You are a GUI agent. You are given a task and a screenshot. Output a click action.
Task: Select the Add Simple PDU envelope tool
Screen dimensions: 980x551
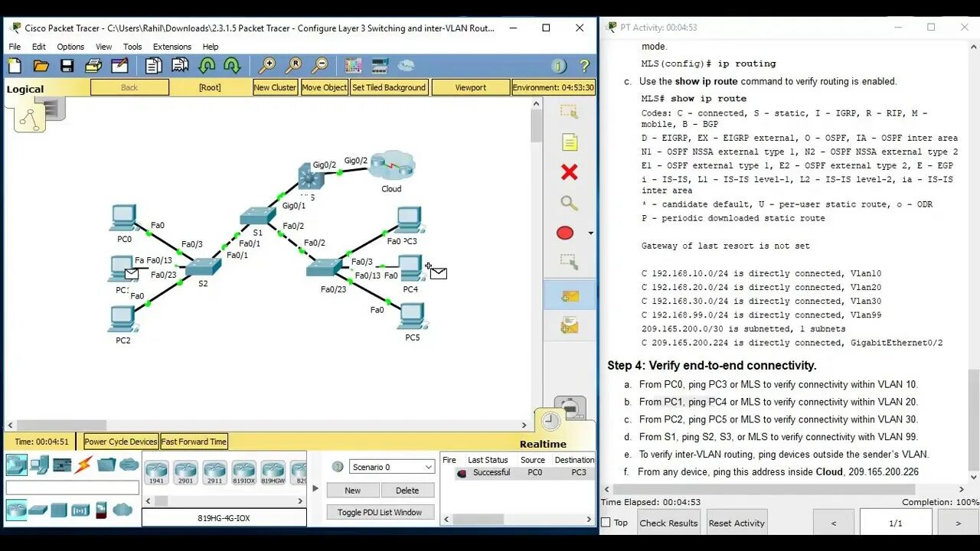tap(569, 296)
